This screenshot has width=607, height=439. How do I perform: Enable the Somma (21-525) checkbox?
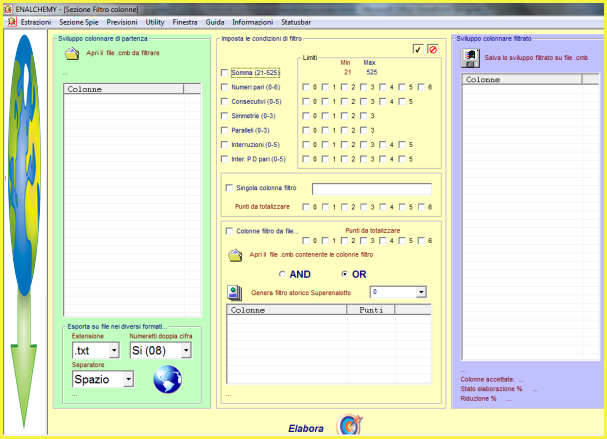[224, 72]
